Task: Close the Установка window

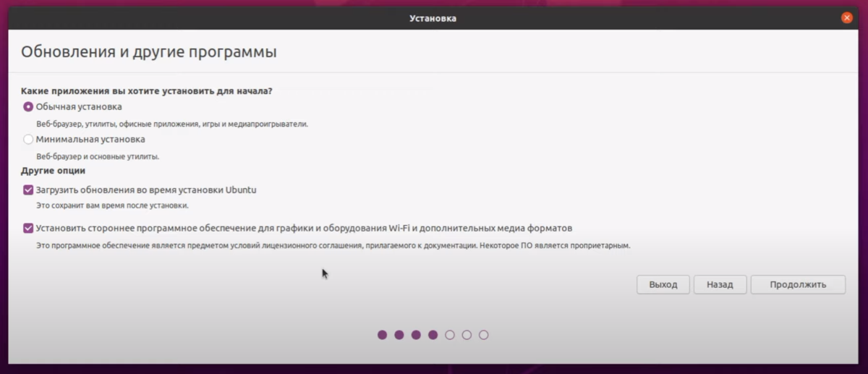Action: coord(847,17)
